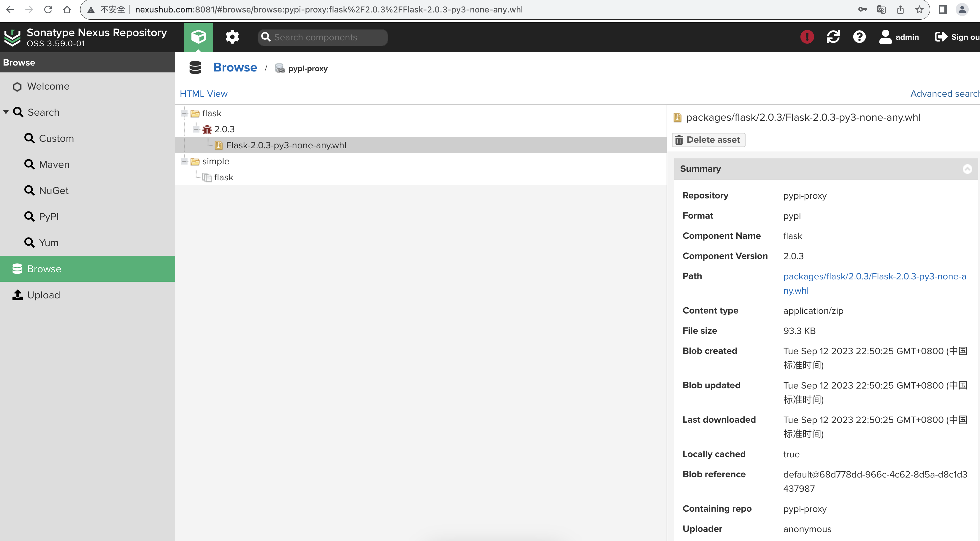Open Server administration gear icon
This screenshot has width=980, height=541.
click(x=232, y=37)
